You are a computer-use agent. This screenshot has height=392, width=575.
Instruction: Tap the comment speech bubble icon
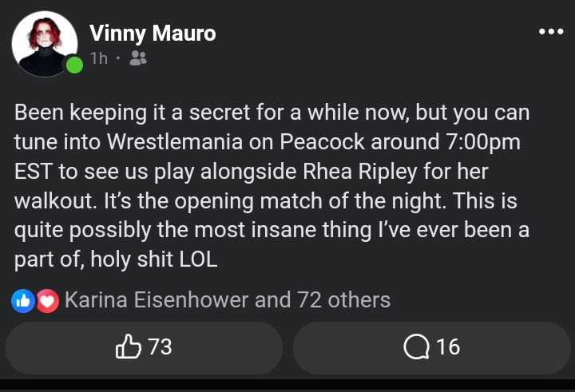(416, 346)
